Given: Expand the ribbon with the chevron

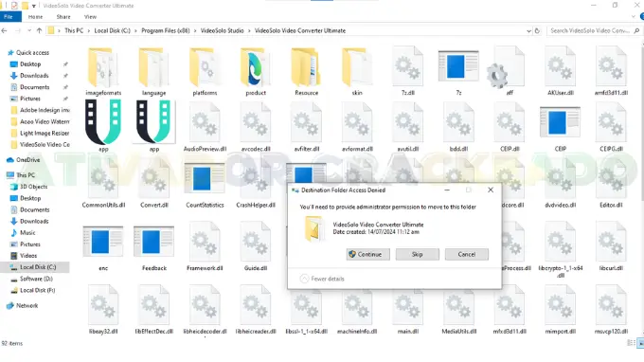Looking at the screenshot, I should (x=634, y=17).
